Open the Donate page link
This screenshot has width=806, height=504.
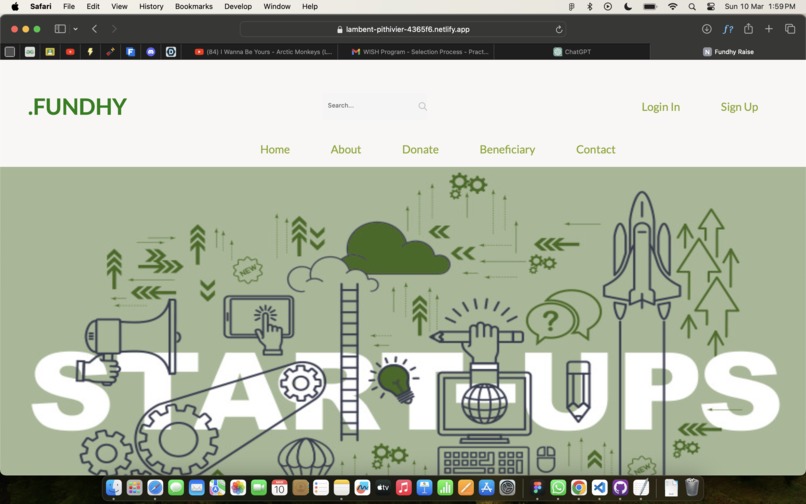pyautogui.click(x=420, y=149)
